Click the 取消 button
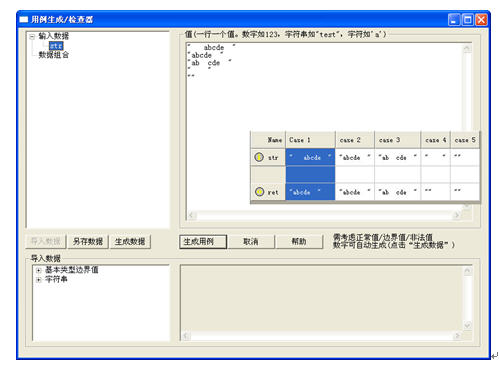The image size is (499, 369). [251, 242]
